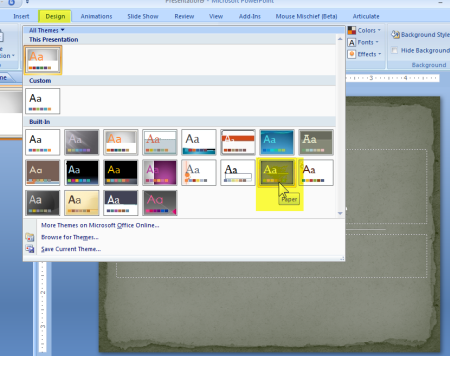Click the slide title placeholder

[x=387, y=186]
